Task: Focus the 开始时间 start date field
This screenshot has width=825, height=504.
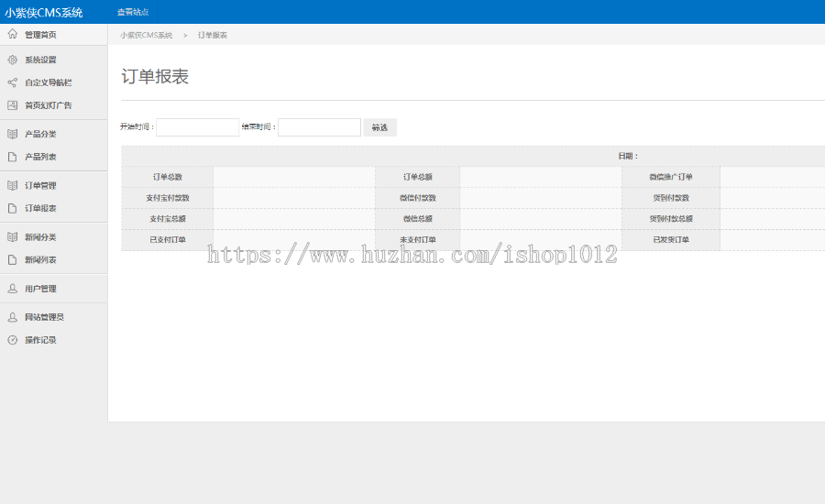Action: [197, 127]
